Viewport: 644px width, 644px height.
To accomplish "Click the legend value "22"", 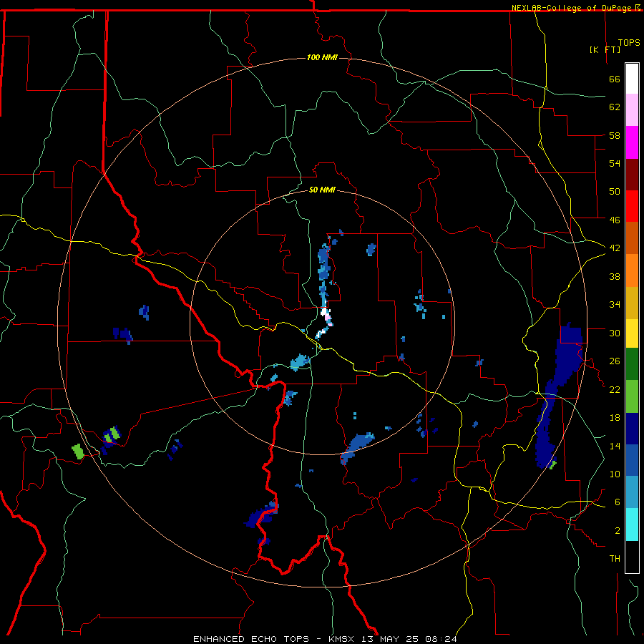I will tap(615, 389).
